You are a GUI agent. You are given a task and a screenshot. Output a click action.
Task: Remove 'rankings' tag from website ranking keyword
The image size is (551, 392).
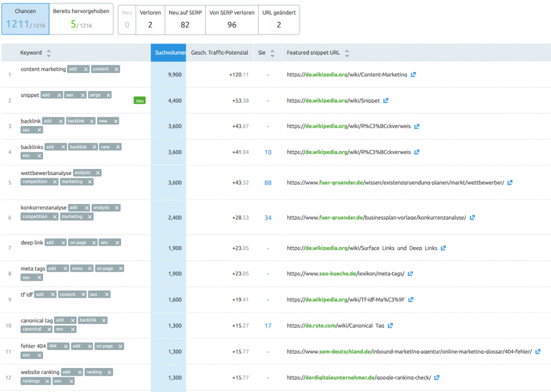point(47,381)
